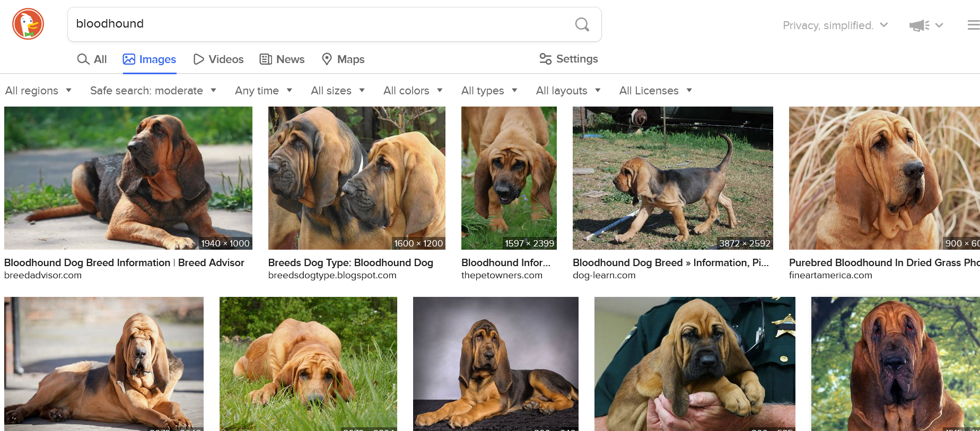The height and width of the screenshot is (431, 980).
Task: Open Breeds Dog Type: Bloodhound Dog title
Action: [x=351, y=262]
